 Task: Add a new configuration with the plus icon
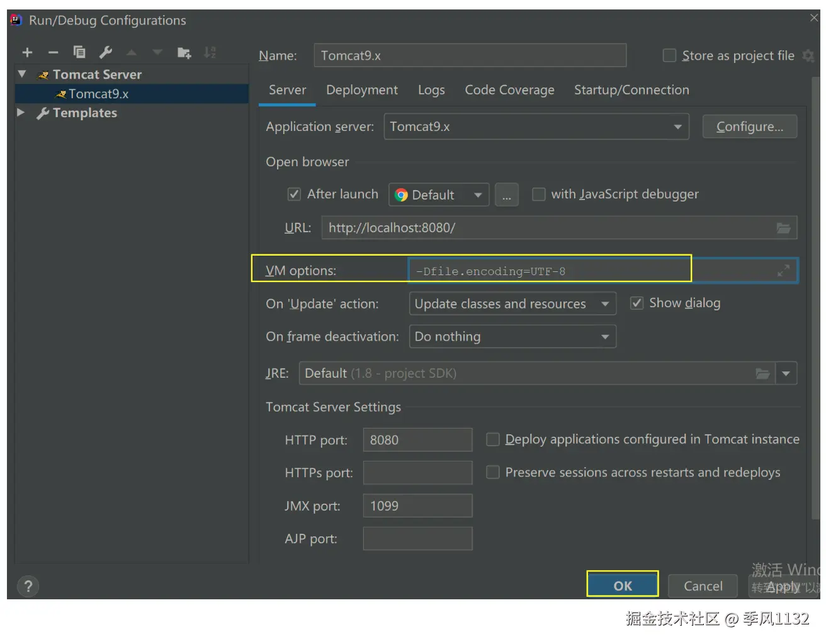(27, 52)
